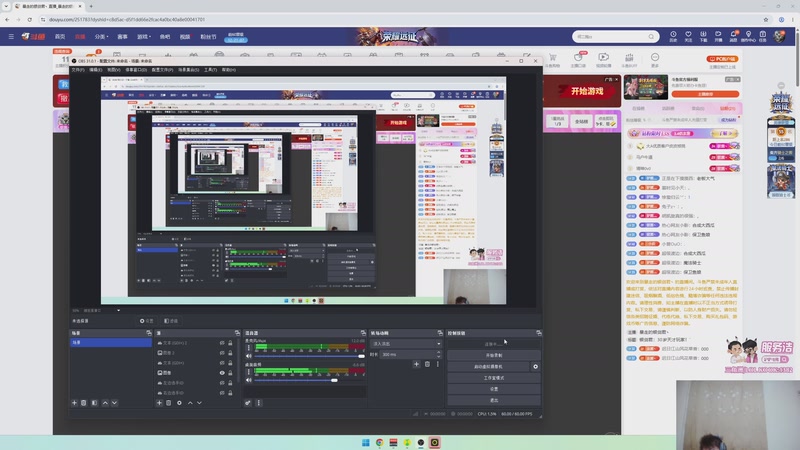Pop out the Controls dock
800x450 pixels.
click(539, 333)
